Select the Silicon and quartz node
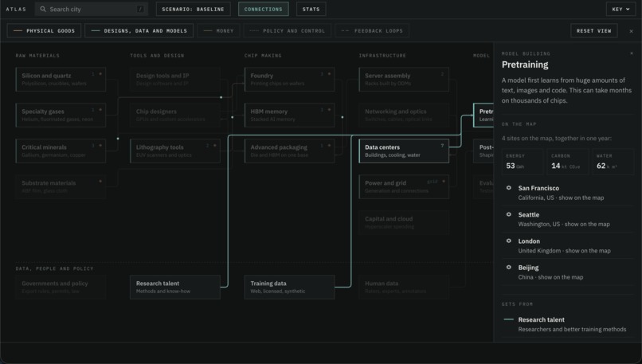The image size is (642, 364). tap(61, 80)
